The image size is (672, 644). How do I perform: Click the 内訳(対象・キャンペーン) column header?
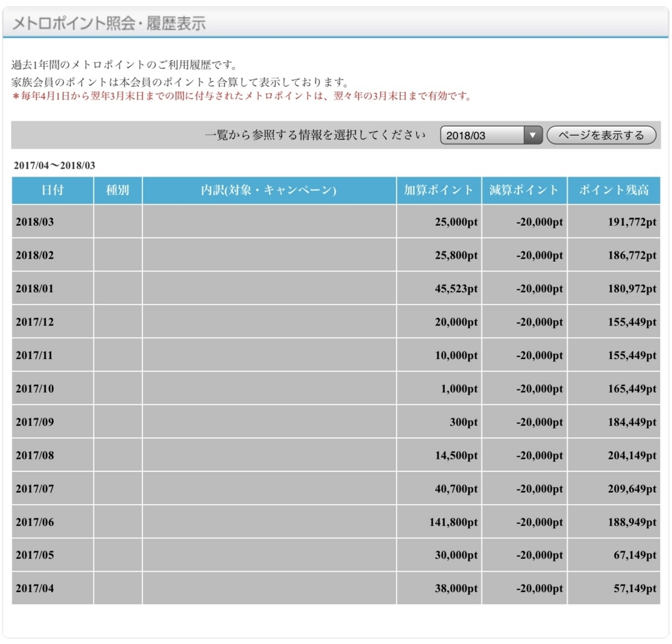[269, 190]
